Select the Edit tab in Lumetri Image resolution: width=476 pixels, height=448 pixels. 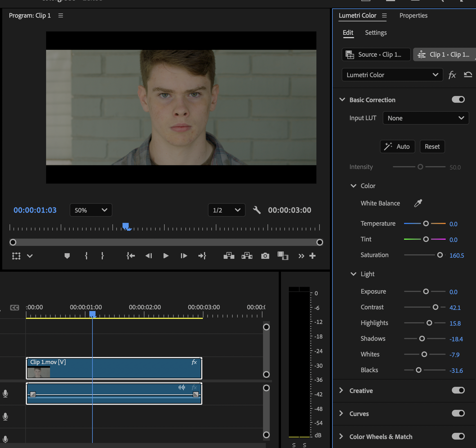(x=348, y=33)
